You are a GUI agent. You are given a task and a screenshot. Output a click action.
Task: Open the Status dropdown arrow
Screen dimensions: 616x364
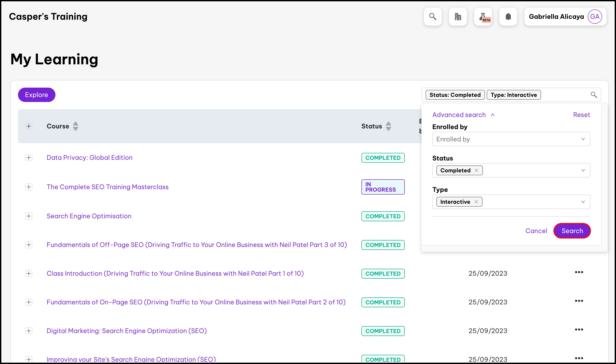pos(583,171)
